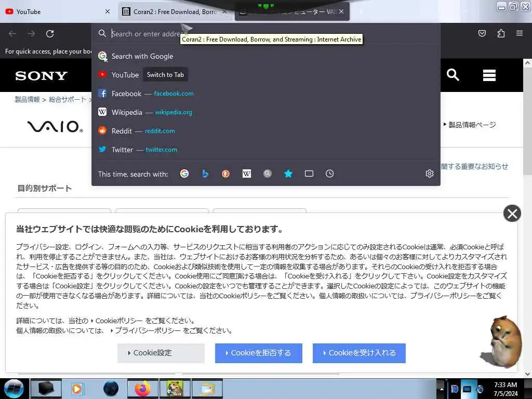The height and width of the screenshot is (399, 532).
Task: Click the SONY logo
Action: click(x=42, y=76)
